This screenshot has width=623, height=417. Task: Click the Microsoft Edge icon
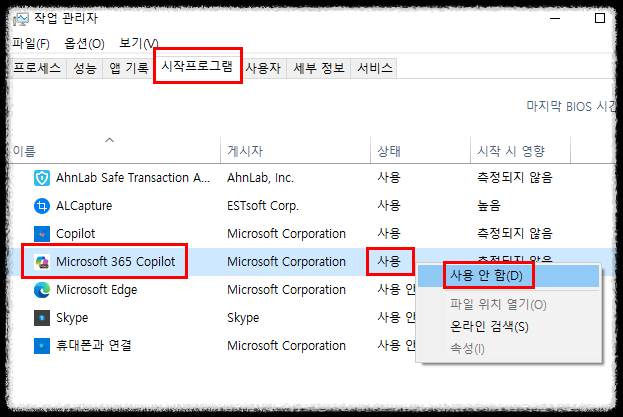coord(42,290)
